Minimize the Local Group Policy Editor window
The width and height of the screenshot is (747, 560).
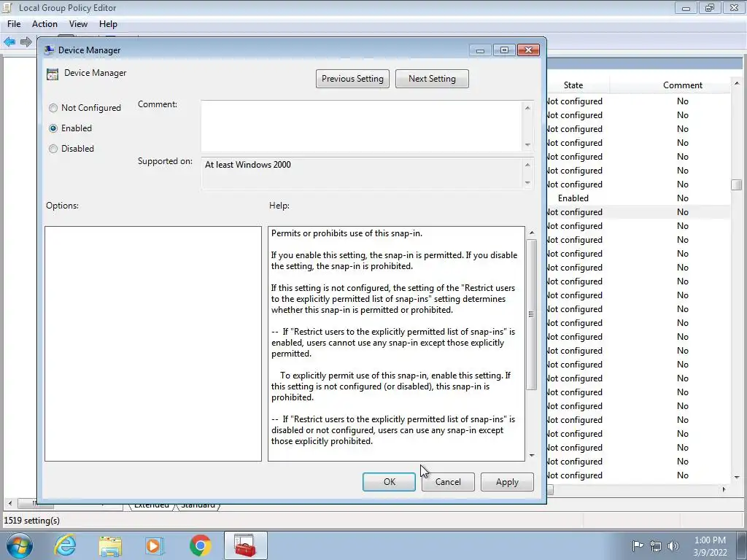click(x=686, y=7)
